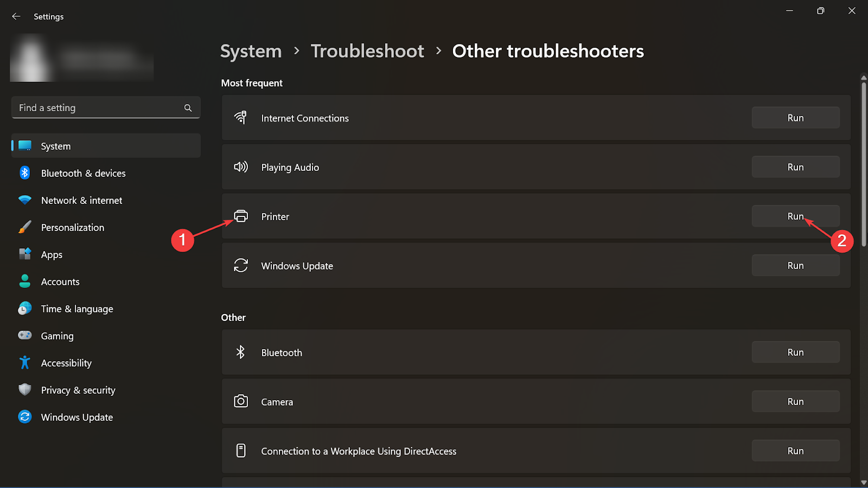Click the Other troubleshooters page title
Viewport: 868px width, 488px height.
[548, 51]
